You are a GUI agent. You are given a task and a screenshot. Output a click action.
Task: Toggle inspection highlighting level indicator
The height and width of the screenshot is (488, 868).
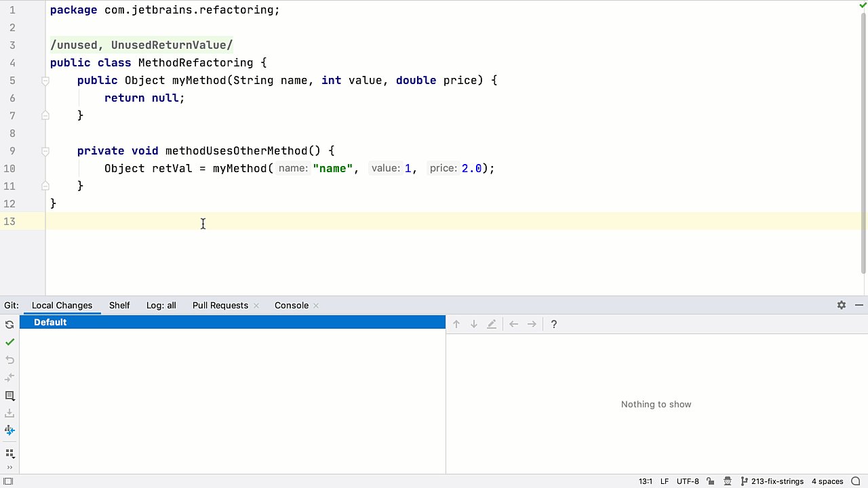click(x=861, y=5)
